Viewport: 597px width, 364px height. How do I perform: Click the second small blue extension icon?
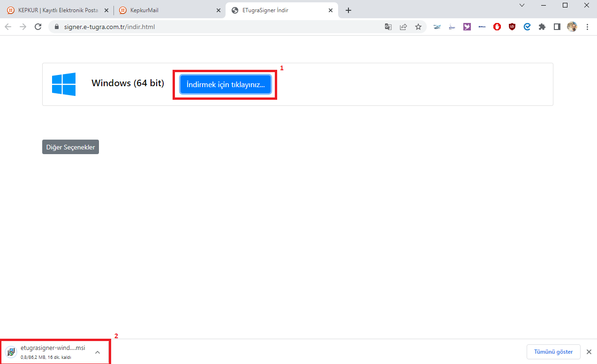(x=452, y=27)
